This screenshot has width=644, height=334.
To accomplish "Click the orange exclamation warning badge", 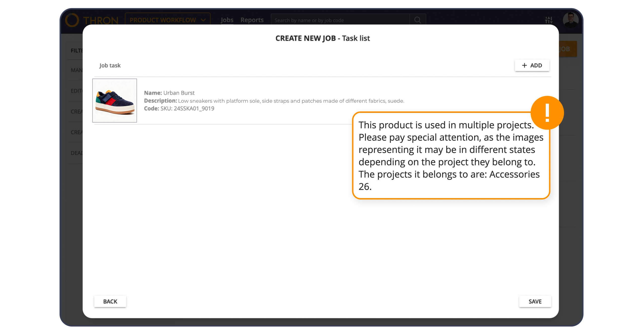I will (547, 113).
